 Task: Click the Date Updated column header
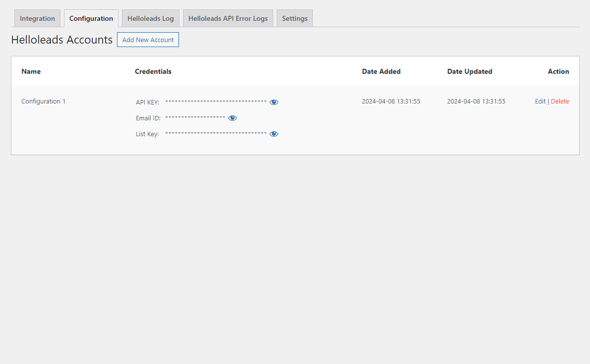470,71
